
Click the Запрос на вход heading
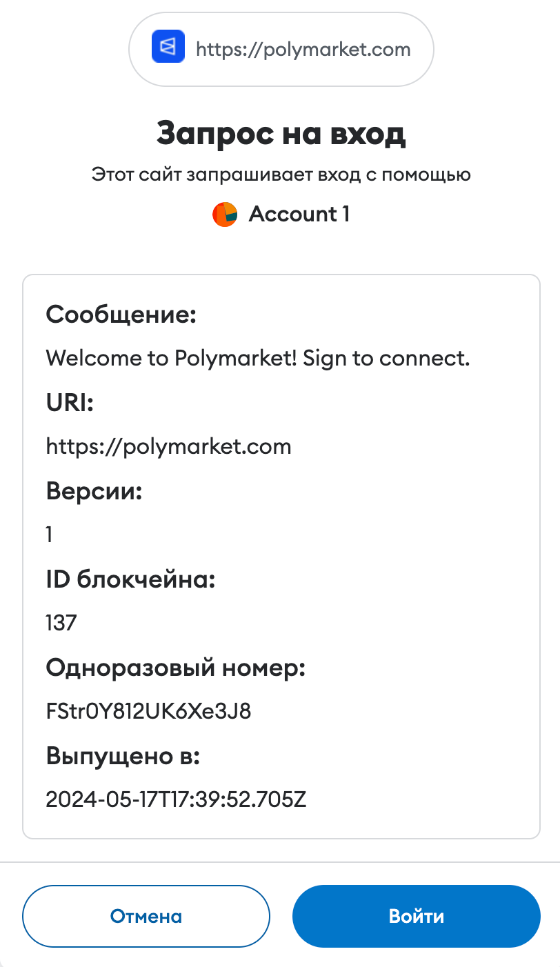tap(281, 133)
